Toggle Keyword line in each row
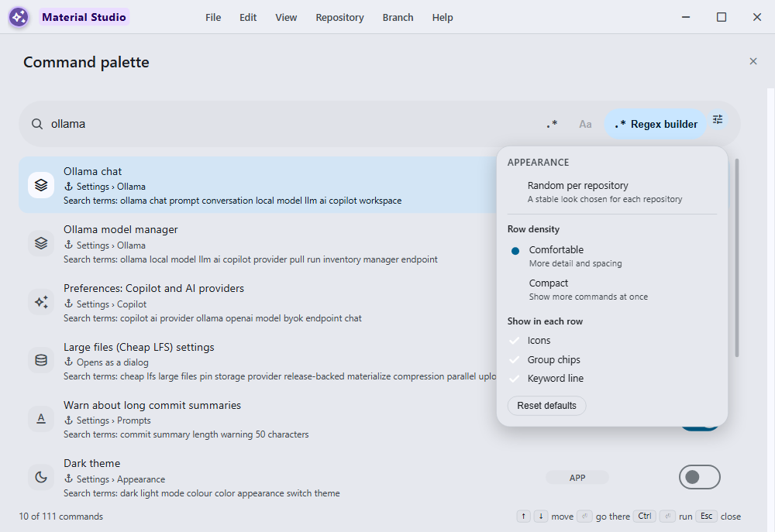775x532 pixels. [x=612, y=379]
